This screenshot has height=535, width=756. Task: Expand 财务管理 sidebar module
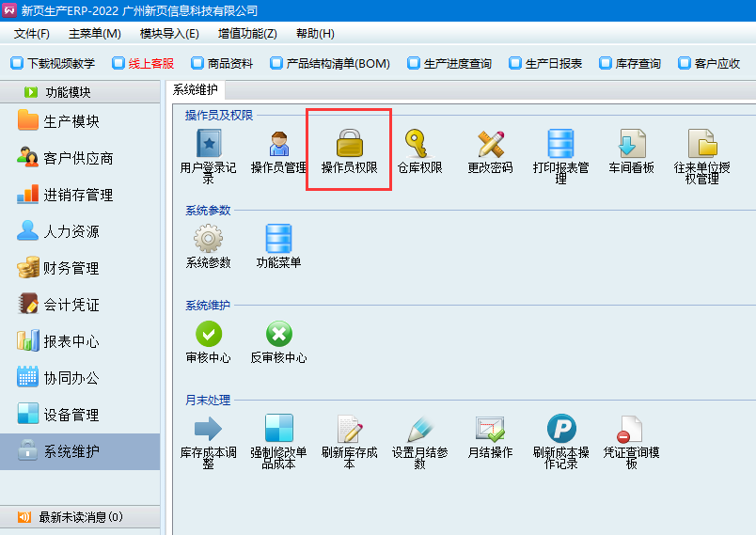71,269
